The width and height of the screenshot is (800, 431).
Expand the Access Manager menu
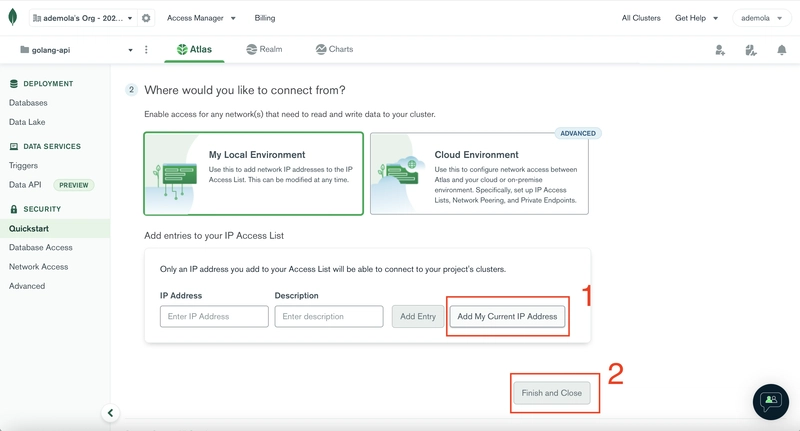click(201, 18)
